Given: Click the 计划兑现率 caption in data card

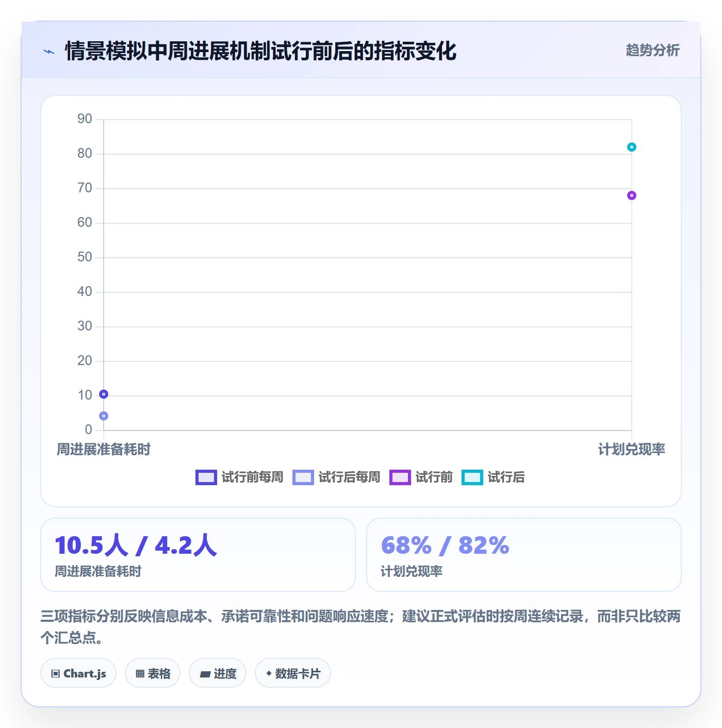Looking at the screenshot, I should pyautogui.click(x=412, y=571).
